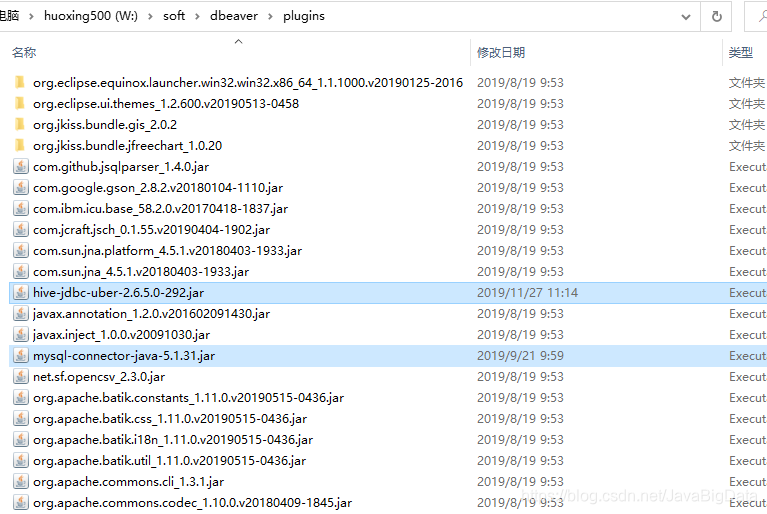
Task: Select file hive-jdbc-uber-2.6.5.0-292.jar
Action: pos(118,293)
